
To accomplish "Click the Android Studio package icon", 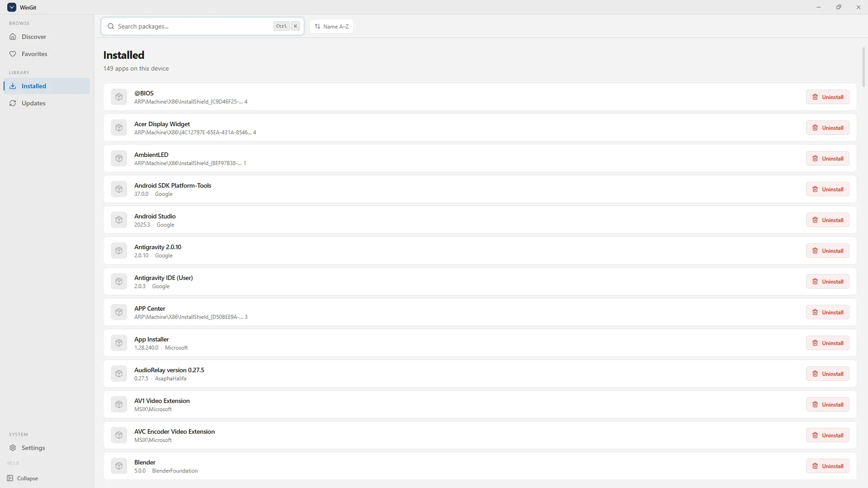I will coord(119,220).
